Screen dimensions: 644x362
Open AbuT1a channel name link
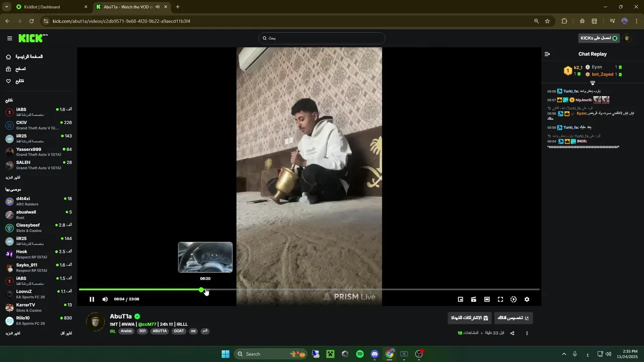(x=121, y=316)
